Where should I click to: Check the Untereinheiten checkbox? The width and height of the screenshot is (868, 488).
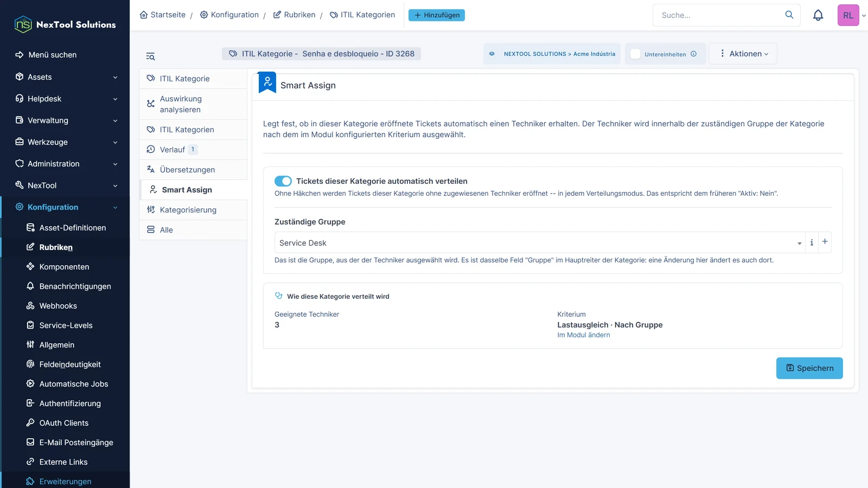[635, 54]
